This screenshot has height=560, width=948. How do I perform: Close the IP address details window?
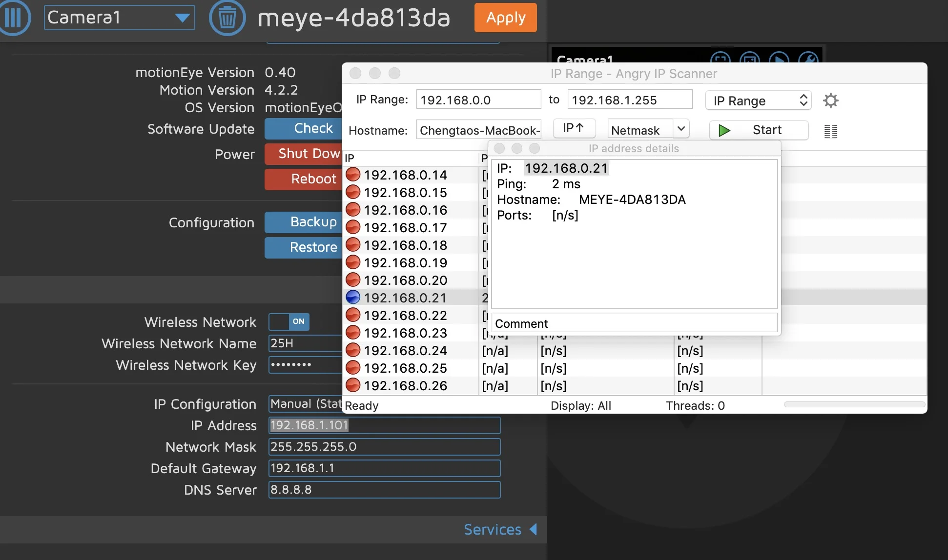click(x=499, y=148)
